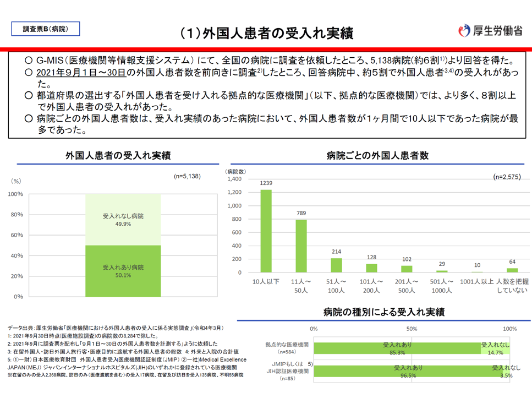Image resolution: width=532 pixels, height=398 pixels.
Task: Click the 10人以下 bar labeled 1239
Action: (266, 231)
